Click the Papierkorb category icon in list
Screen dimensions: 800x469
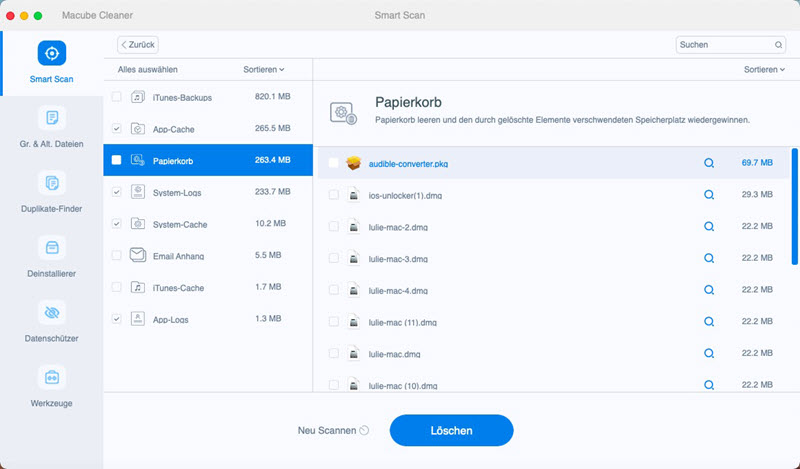point(138,160)
